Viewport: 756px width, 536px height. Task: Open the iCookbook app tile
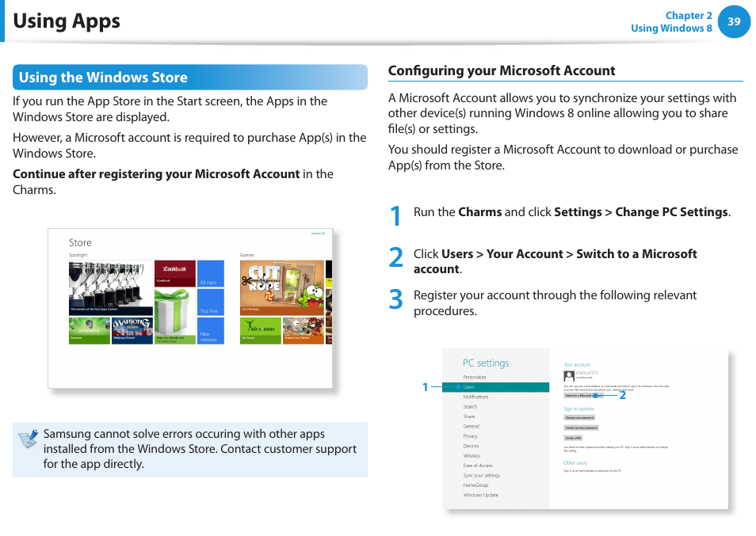pos(174,272)
